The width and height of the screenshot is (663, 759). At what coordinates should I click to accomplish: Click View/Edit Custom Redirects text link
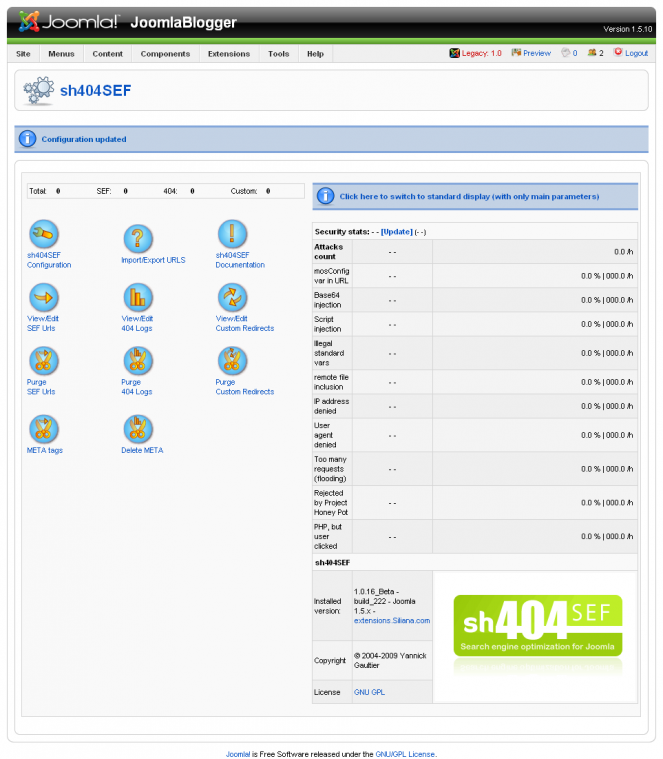[245, 323]
